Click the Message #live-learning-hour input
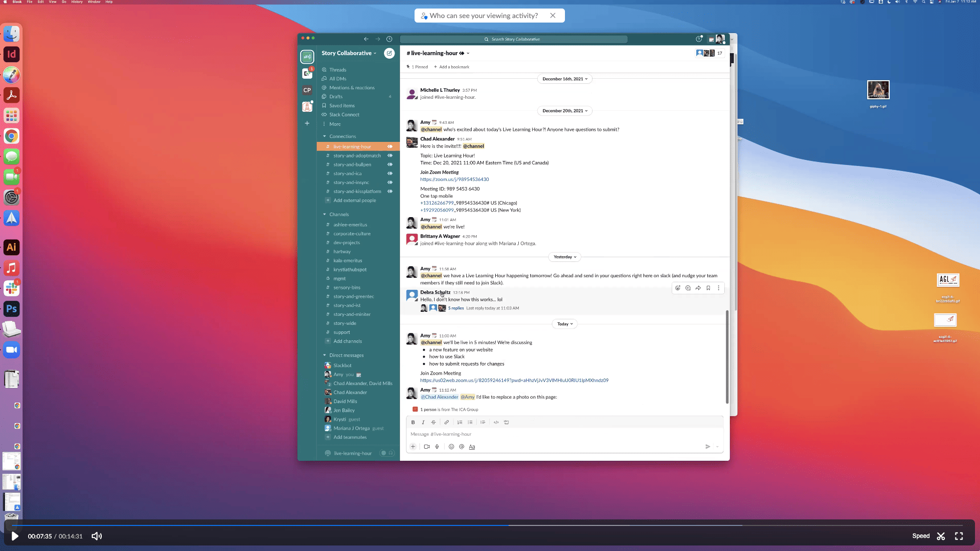Image resolution: width=980 pixels, height=551 pixels. [564, 434]
